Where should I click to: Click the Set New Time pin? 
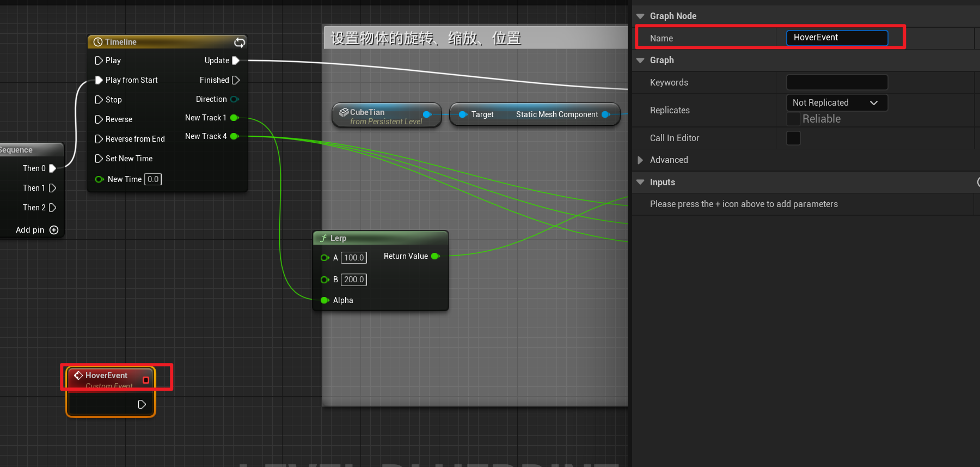(99, 159)
